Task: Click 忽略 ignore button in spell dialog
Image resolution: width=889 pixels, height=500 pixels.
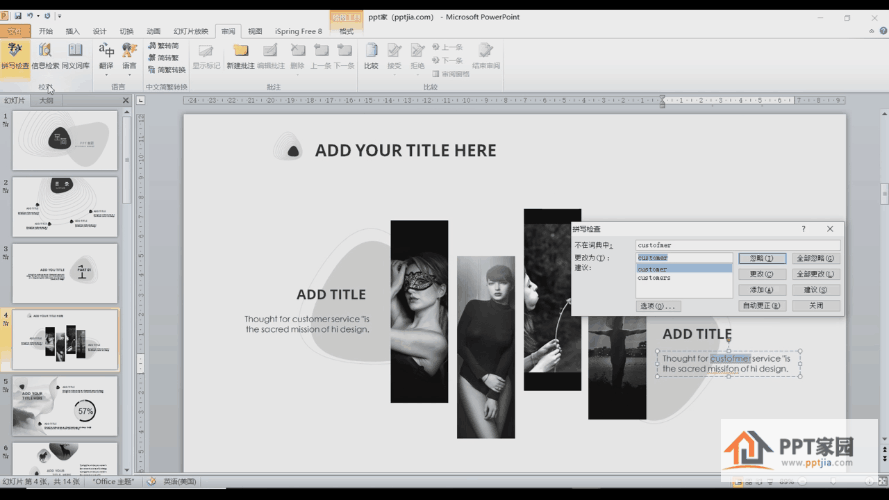Action: point(762,258)
